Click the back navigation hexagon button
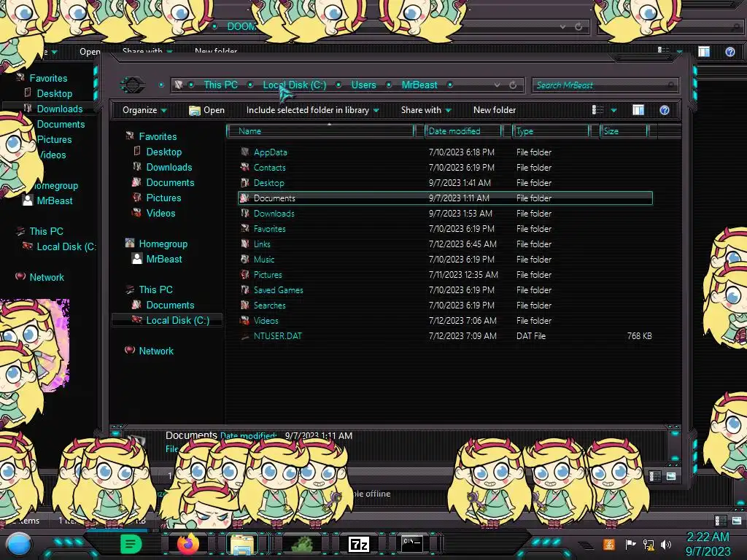This screenshot has width=747, height=560. click(133, 85)
